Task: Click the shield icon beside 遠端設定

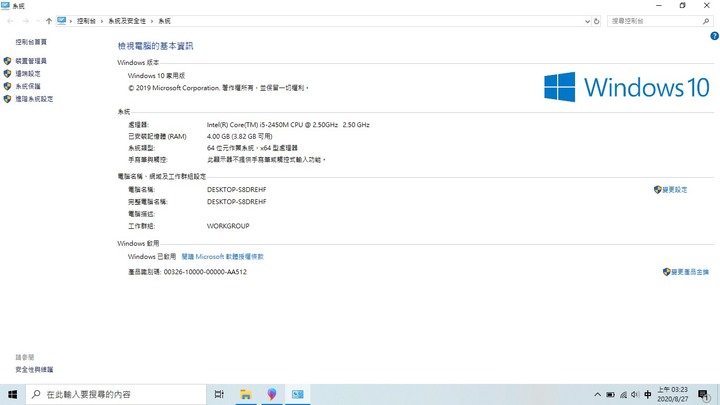Action: [7, 73]
